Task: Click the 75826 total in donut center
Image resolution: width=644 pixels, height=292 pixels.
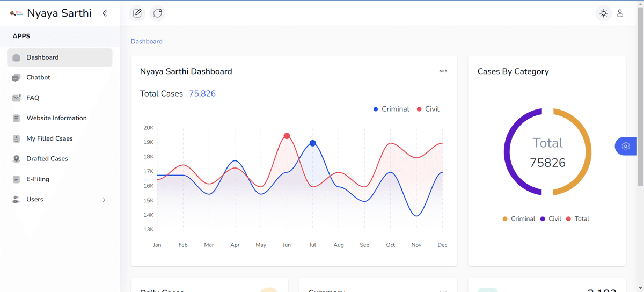Action: point(547,163)
